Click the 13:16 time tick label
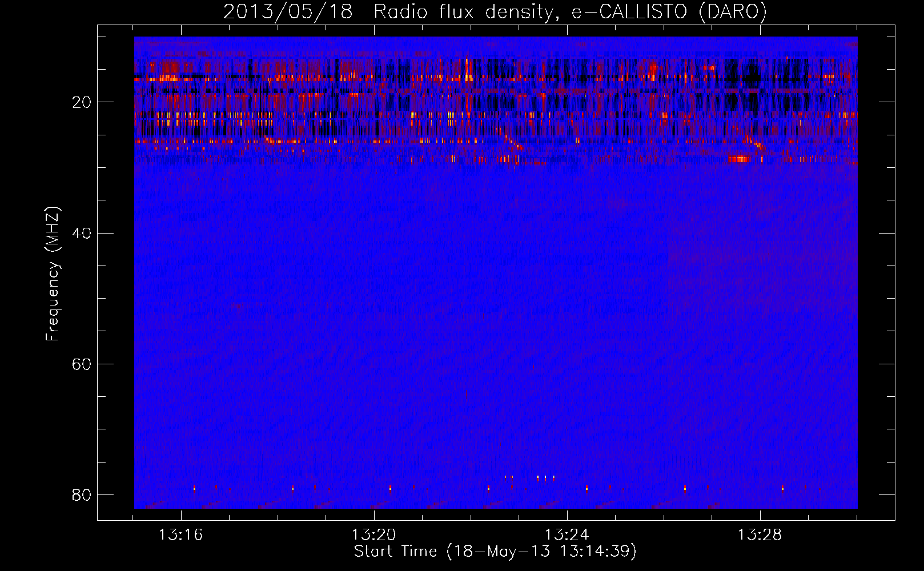This screenshot has height=571, width=924. click(180, 535)
